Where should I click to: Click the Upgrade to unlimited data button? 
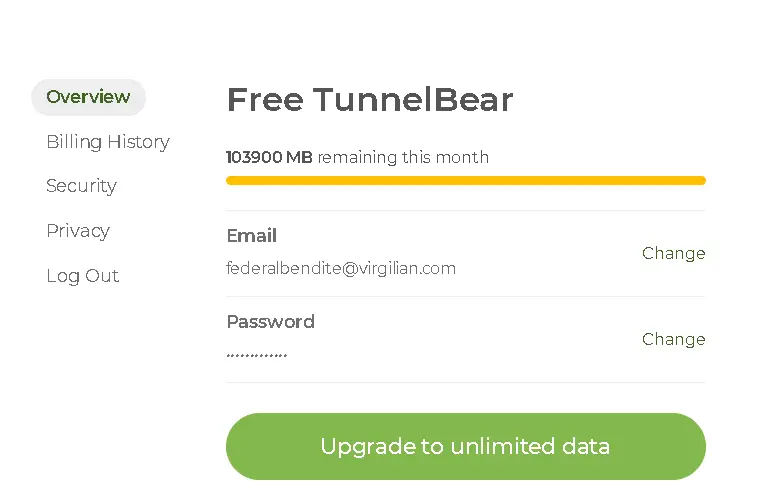[x=466, y=446]
